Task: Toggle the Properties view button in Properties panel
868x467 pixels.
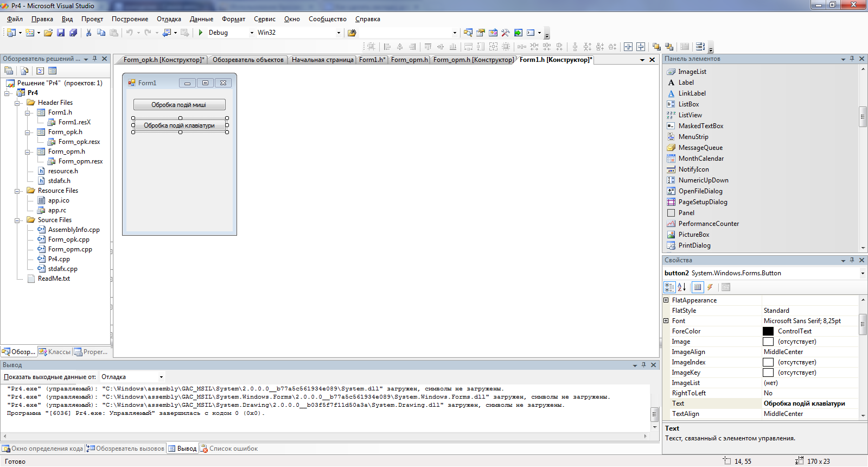Action: click(698, 287)
